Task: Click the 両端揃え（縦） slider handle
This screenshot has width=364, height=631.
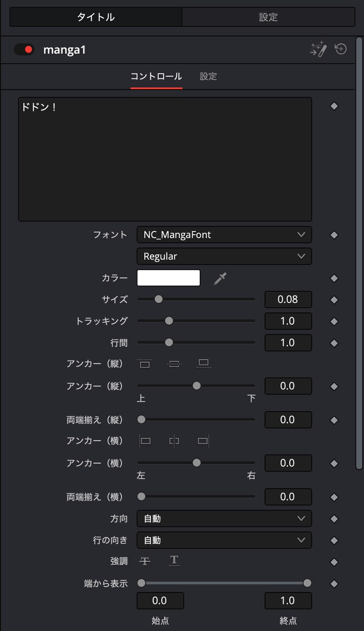Action: coord(141,420)
